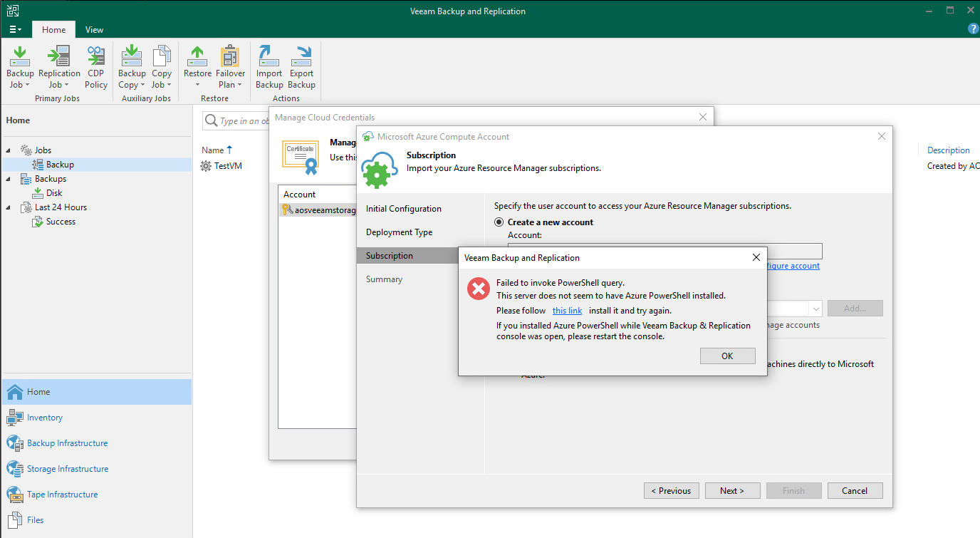Click the Backup Infrastructure pane icon
980x538 pixels.
(x=15, y=443)
